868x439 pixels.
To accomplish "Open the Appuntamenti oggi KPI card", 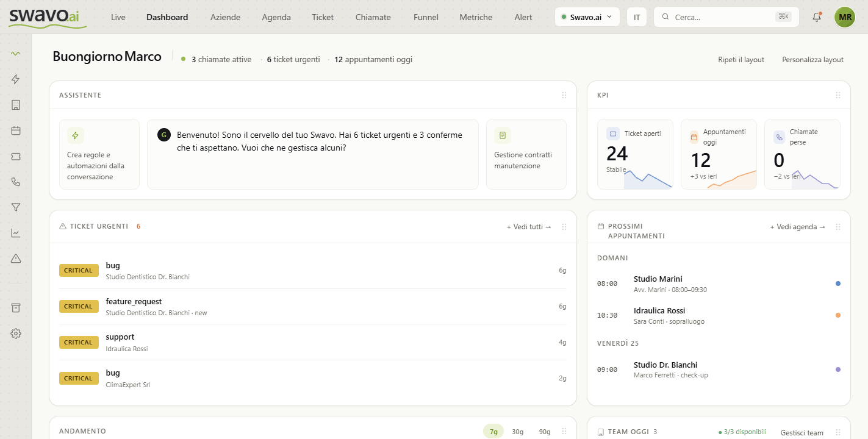I will [719, 154].
